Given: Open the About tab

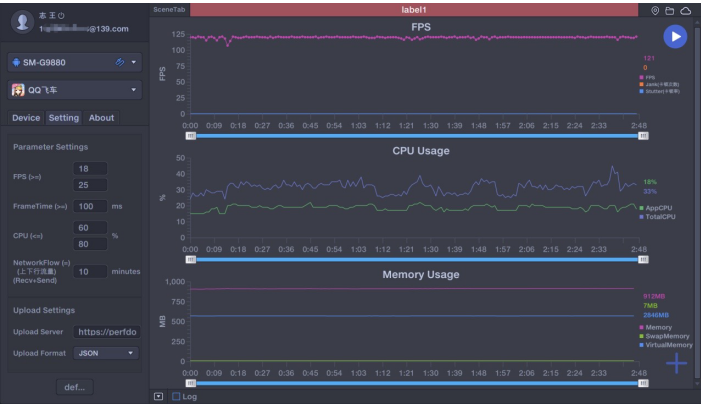Looking at the screenshot, I should pos(101,118).
